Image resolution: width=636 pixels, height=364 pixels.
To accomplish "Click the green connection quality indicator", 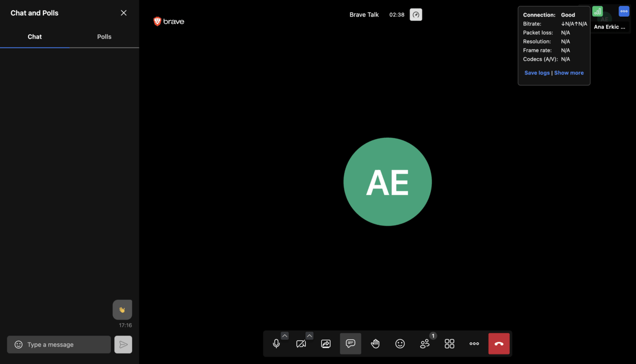I will (598, 11).
